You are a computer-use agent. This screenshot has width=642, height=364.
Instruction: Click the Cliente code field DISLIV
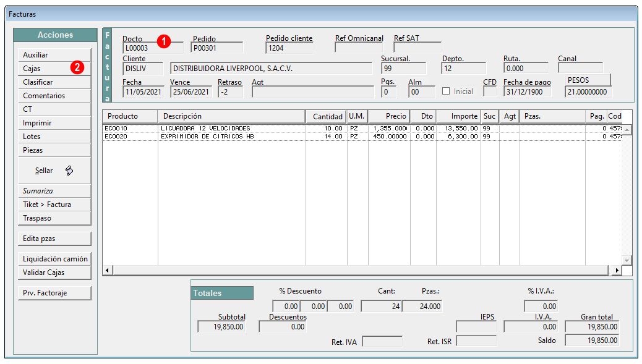(143, 69)
